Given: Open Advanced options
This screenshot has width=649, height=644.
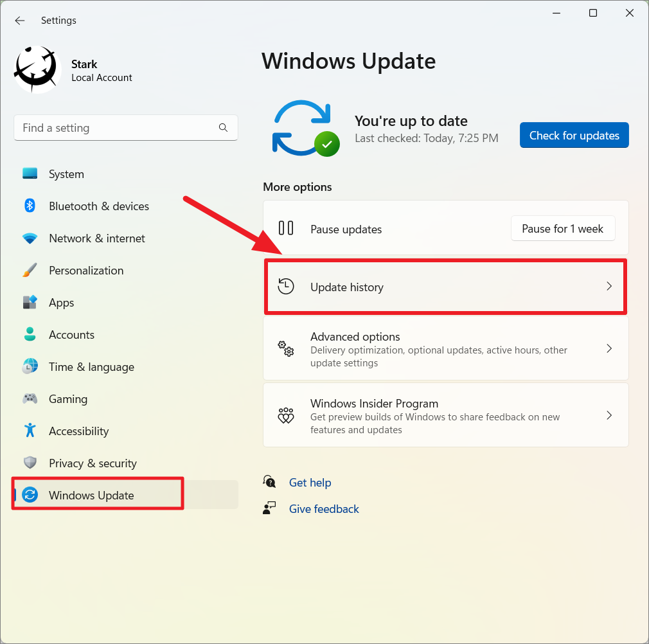Looking at the screenshot, I should point(446,348).
